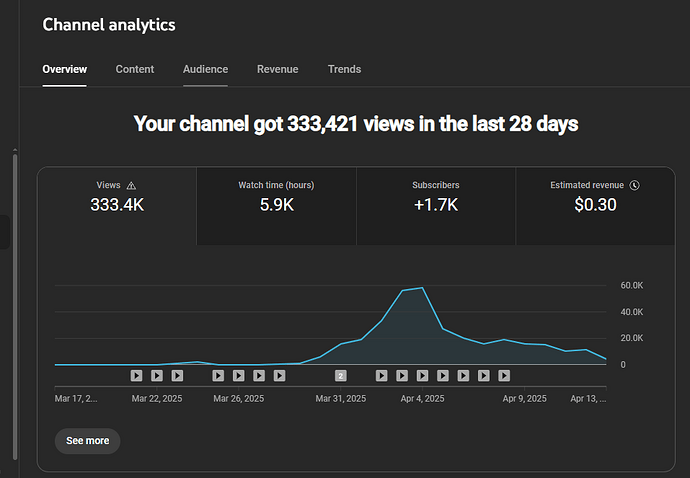
Task: Click the third video marker from the left
Action: click(177, 376)
